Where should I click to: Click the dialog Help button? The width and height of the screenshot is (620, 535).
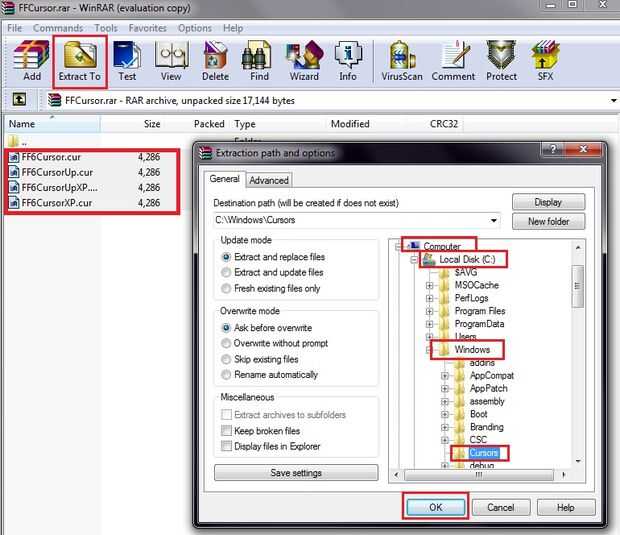565,507
